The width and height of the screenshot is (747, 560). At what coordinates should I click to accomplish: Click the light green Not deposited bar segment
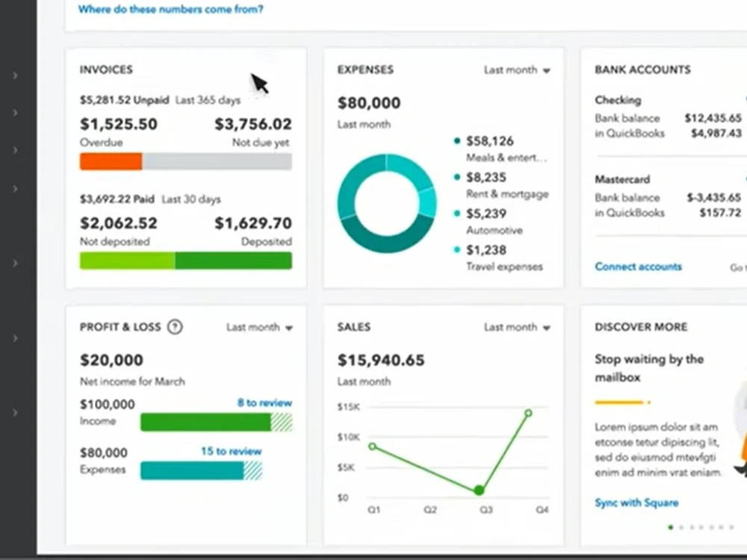coord(127,261)
